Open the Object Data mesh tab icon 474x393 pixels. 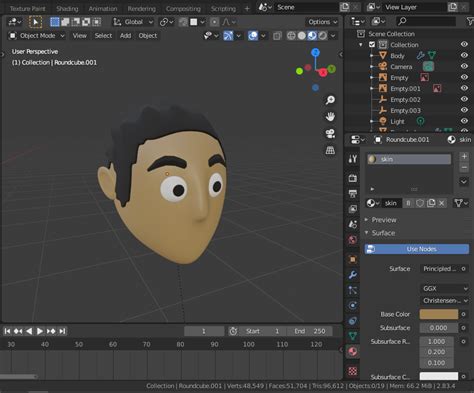tap(353, 336)
